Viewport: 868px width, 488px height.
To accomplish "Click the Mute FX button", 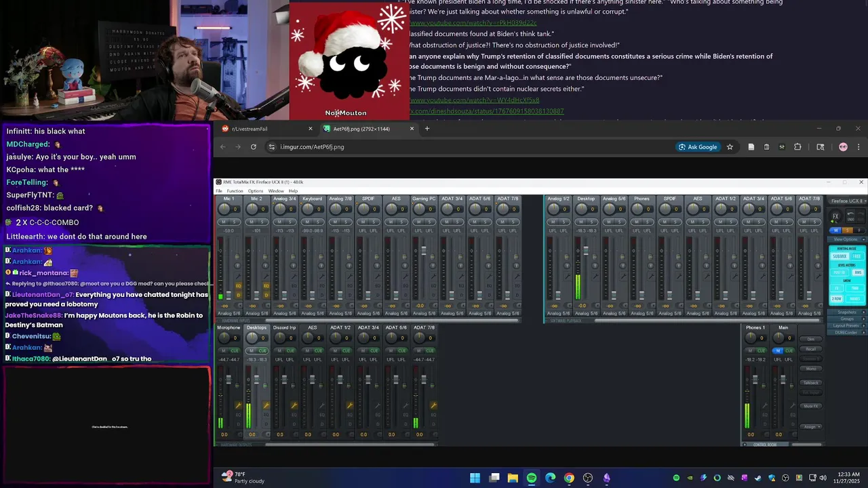I will [811, 406].
